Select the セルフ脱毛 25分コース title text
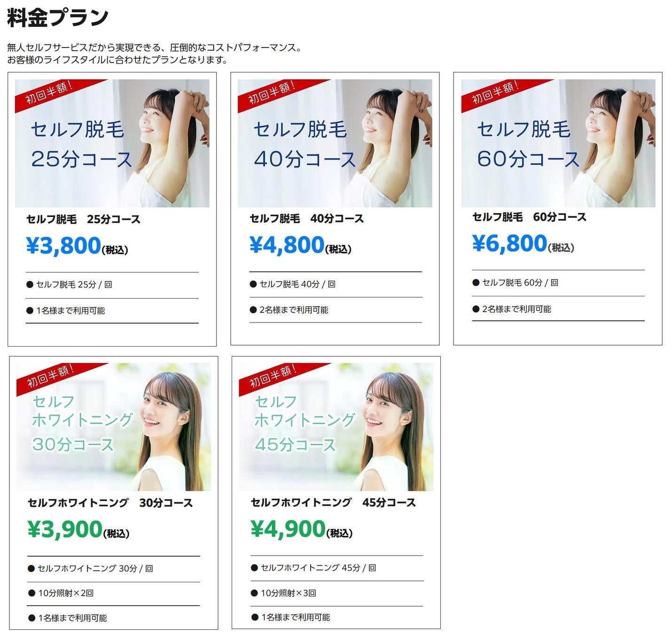 pyautogui.click(x=83, y=219)
